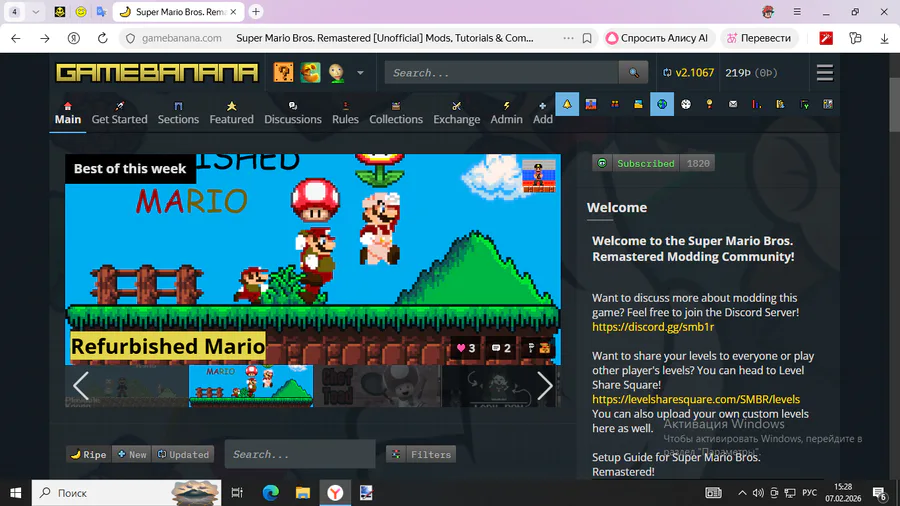900x506 pixels.
Task: Click the Спросить Алису AI button
Action: (657, 38)
